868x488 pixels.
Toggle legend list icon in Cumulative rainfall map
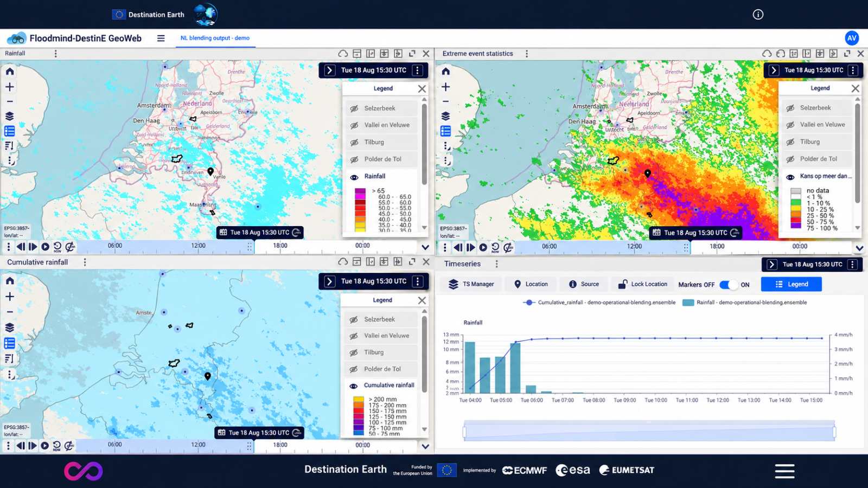pos(10,343)
